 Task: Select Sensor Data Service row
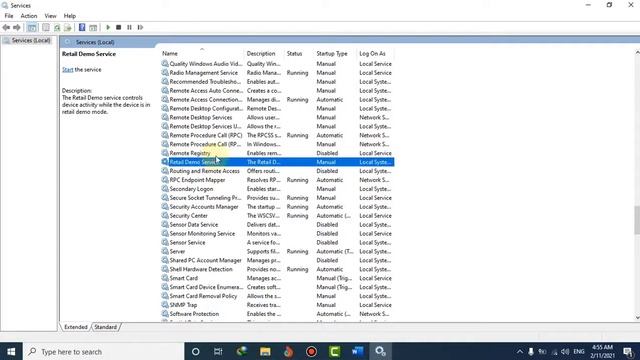tap(278, 225)
